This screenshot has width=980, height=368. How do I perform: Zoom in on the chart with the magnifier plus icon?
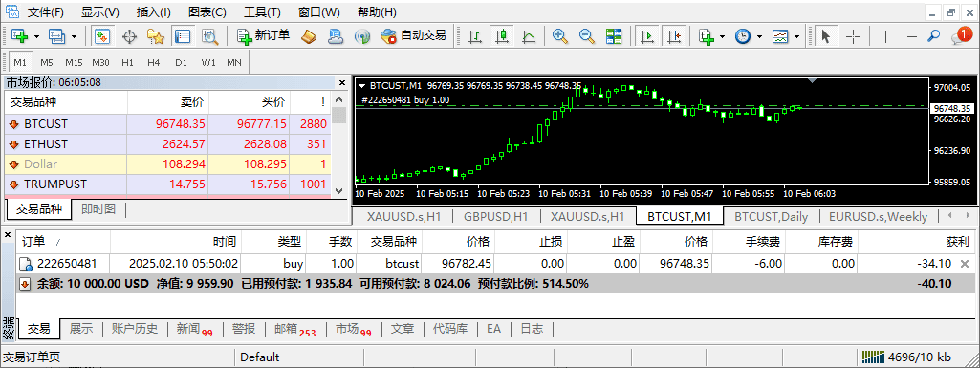[x=559, y=36]
